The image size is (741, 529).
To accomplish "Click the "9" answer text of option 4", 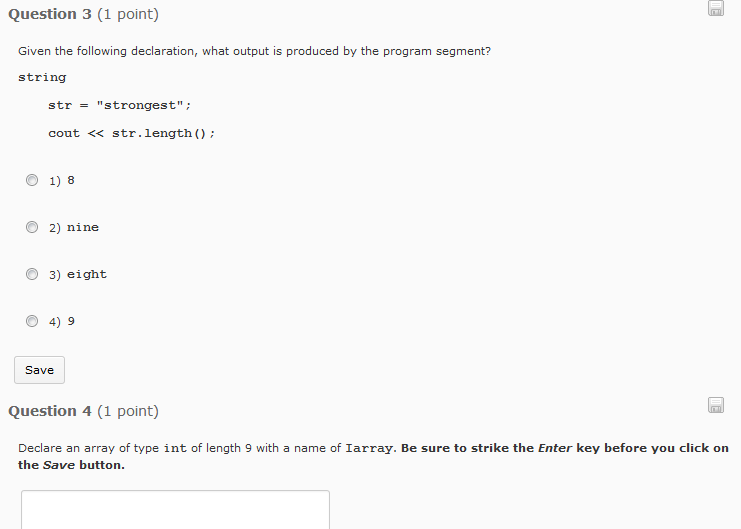I will pos(71,321).
